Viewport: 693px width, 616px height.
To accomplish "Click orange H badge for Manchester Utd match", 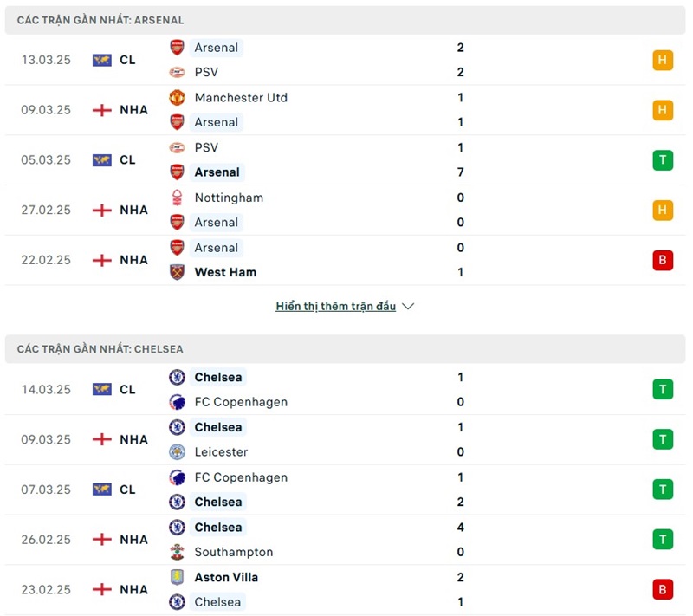I will tap(663, 110).
